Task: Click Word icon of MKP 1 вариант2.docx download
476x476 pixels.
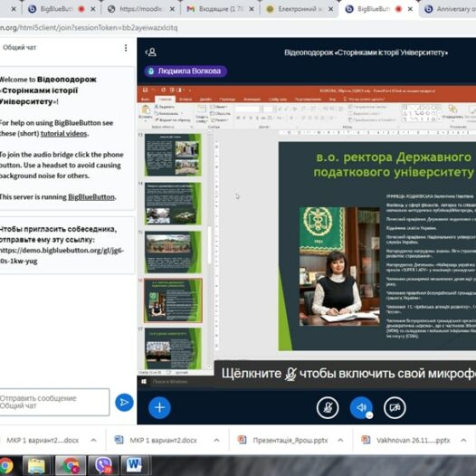Action: [119, 440]
